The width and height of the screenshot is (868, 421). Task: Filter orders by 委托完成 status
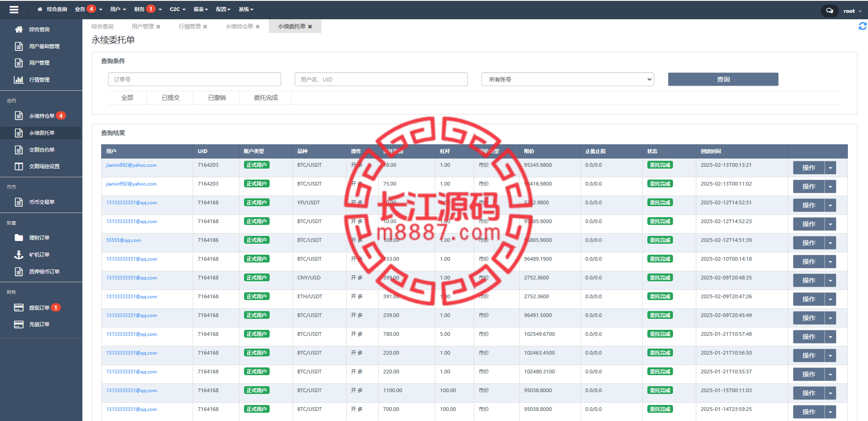click(266, 98)
